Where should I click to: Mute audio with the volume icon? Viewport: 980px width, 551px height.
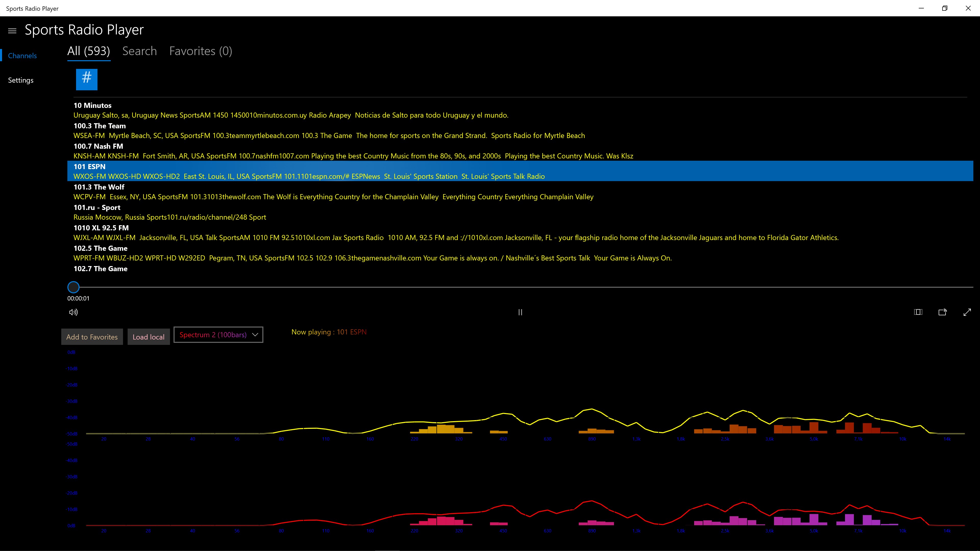click(73, 312)
